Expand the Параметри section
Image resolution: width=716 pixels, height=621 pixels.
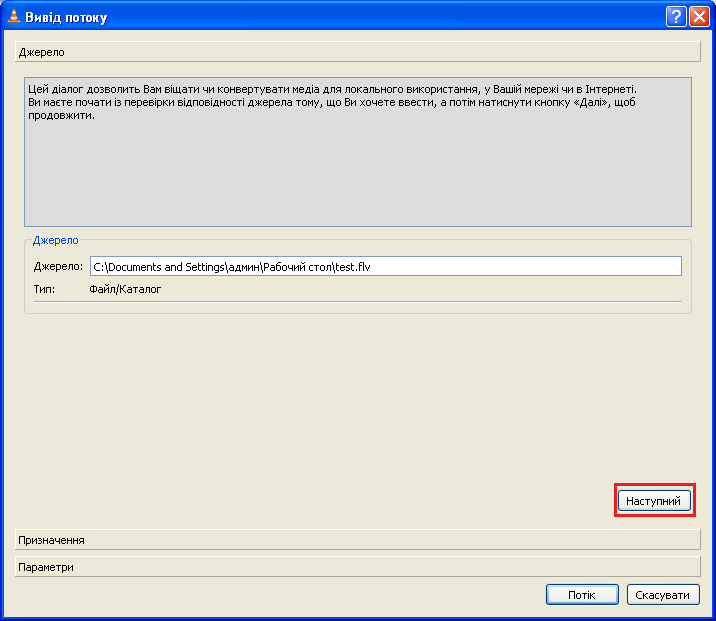click(x=358, y=567)
